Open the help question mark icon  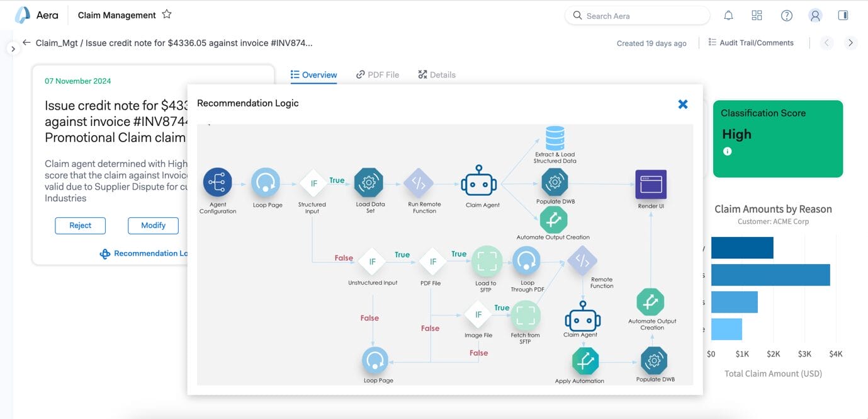click(786, 16)
